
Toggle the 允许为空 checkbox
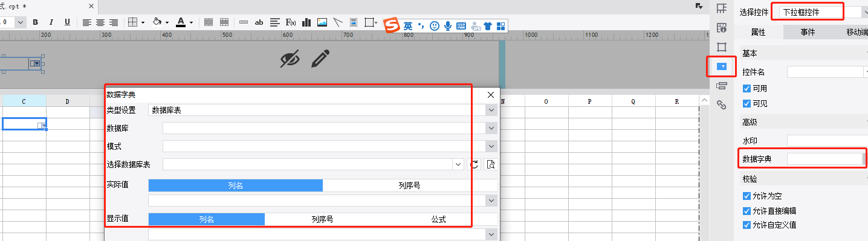pyautogui.click(x=747, y=196)
